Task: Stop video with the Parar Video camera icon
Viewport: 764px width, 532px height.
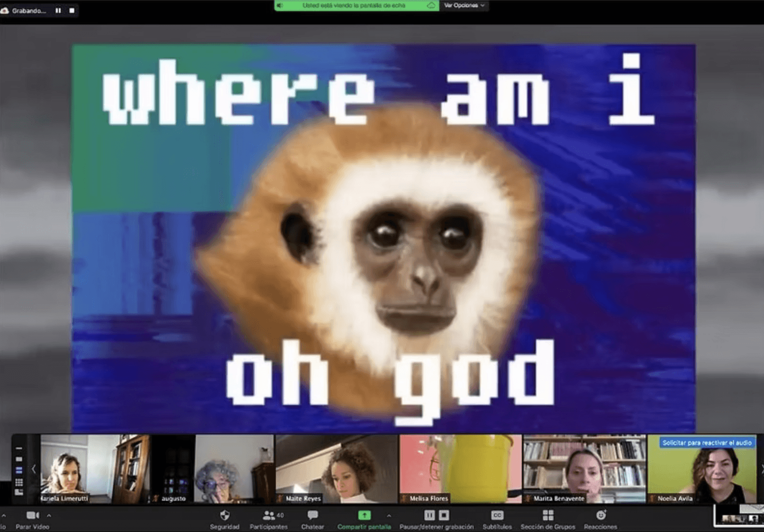Action: point(32,516)
